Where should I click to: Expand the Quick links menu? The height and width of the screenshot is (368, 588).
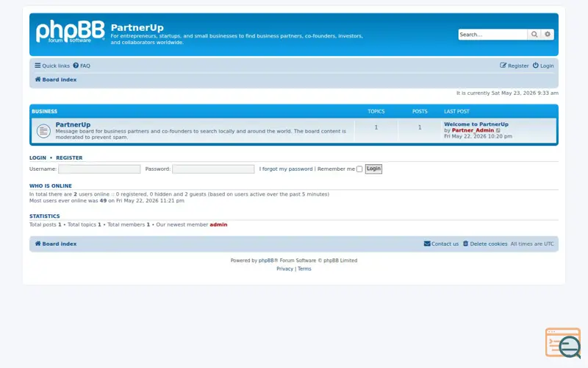52,66
